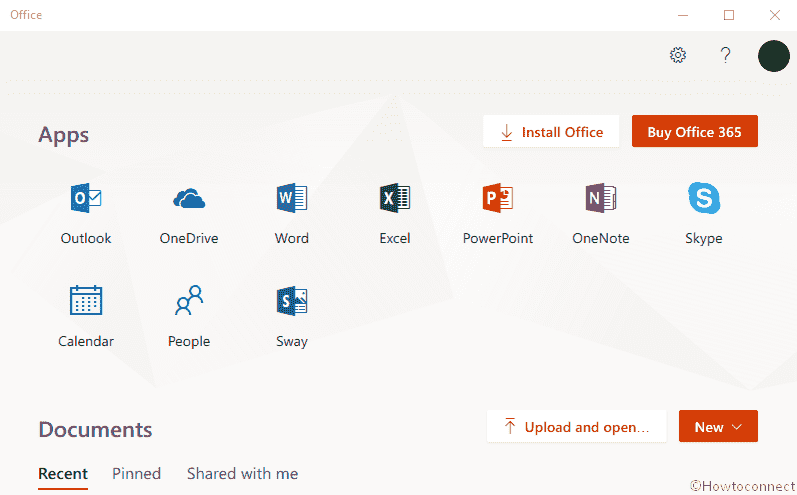Click the Install Office button
Screen dimensions: 797x495
551,131
